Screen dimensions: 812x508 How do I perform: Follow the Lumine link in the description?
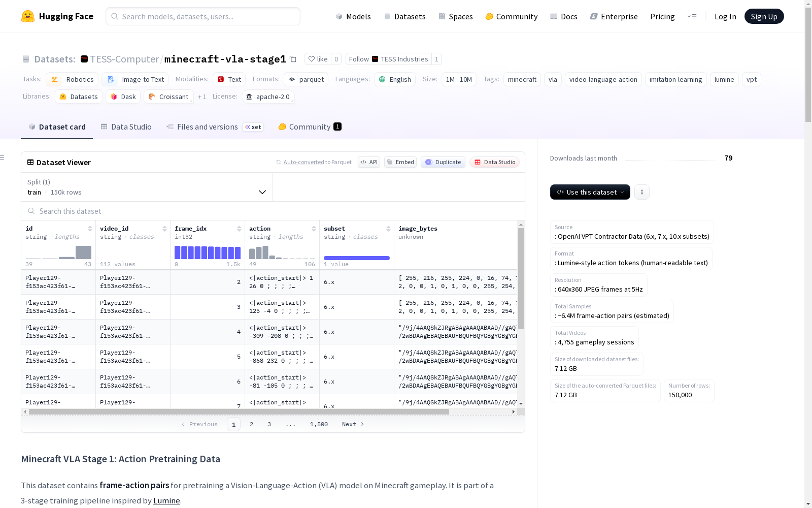point(166,500)
